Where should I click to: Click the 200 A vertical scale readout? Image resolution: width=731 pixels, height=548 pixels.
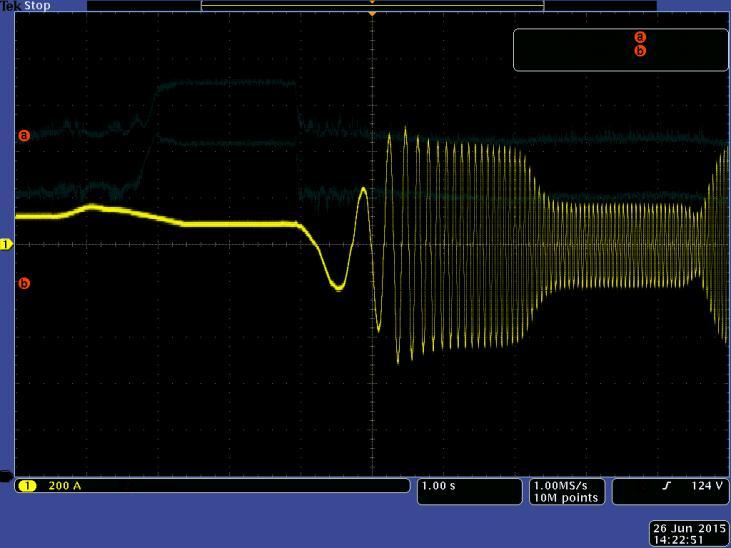tap(65, 486)
